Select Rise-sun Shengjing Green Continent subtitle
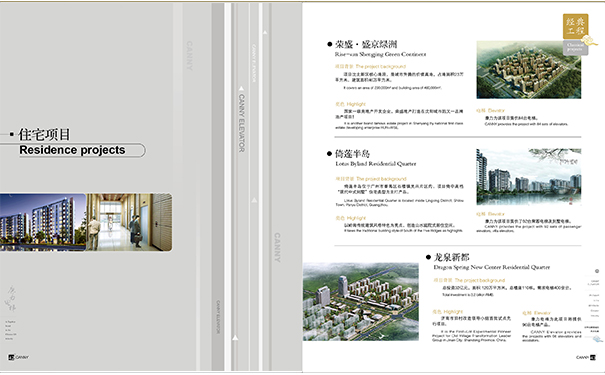Screen dimensions: 605x375 (380, 54)
